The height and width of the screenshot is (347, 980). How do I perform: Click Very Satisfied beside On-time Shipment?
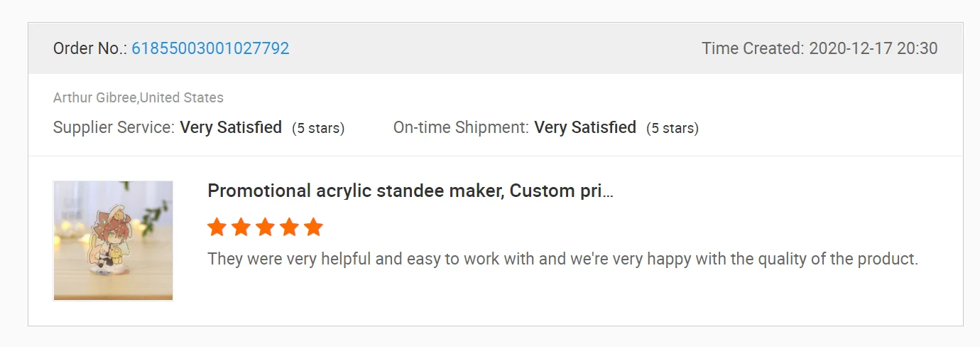click(585, 128)
